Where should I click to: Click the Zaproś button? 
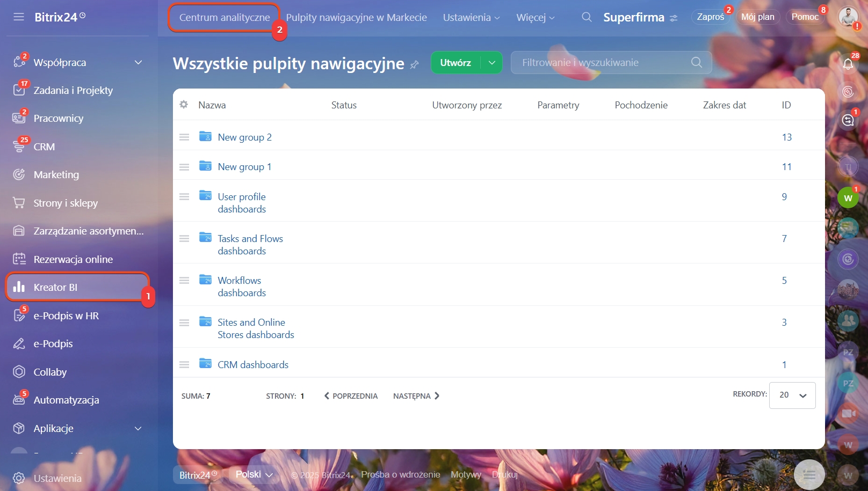point(710,17)
